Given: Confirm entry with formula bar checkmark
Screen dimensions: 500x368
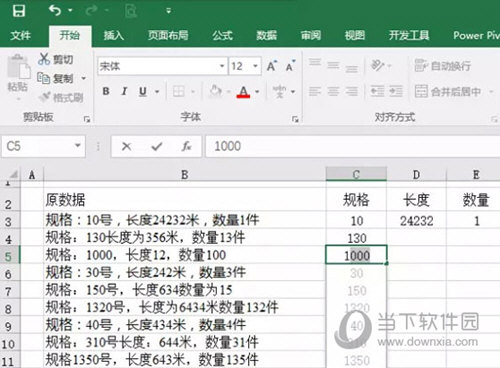Looking at the screenshot, I should pyautogui.click(x=156, y=146).
